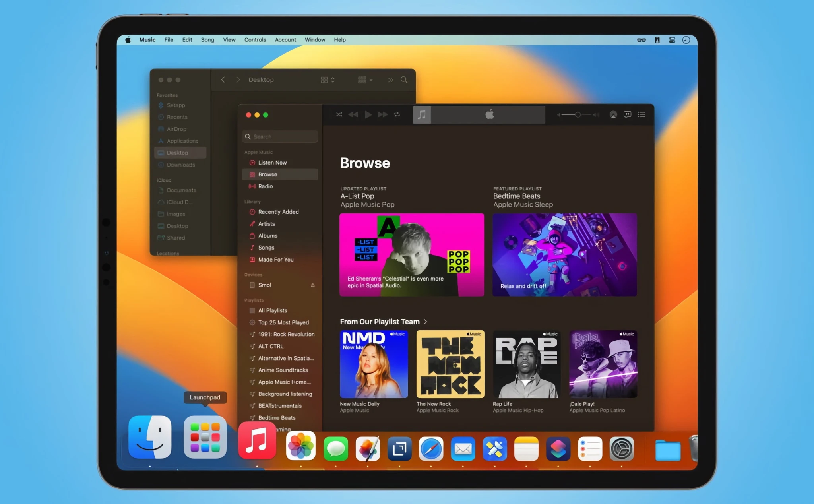Image resolution: width=814 pixels, height=504 pixels.
Task: Open Control Center in menu bar
Action: pos(672,40)
